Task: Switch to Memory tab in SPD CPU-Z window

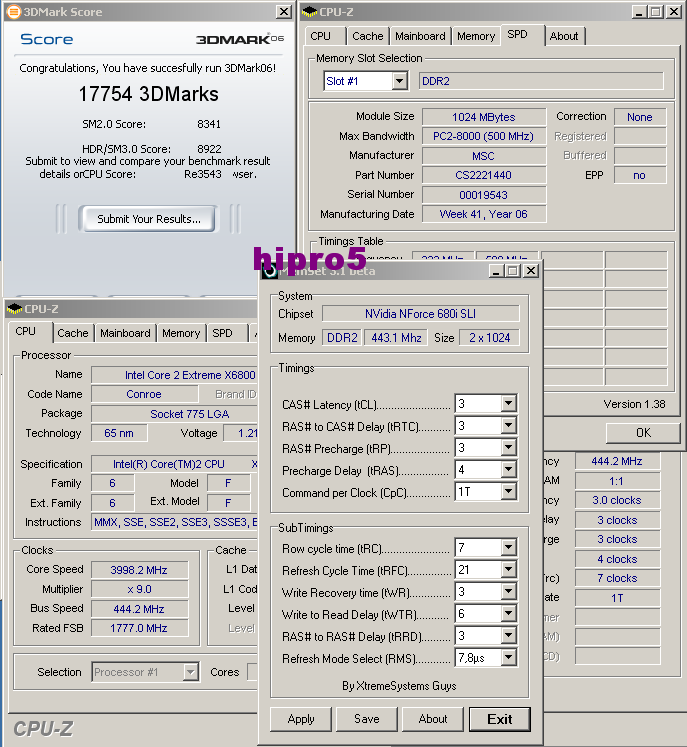Action: pyautogui.click(x=476, y=36)
